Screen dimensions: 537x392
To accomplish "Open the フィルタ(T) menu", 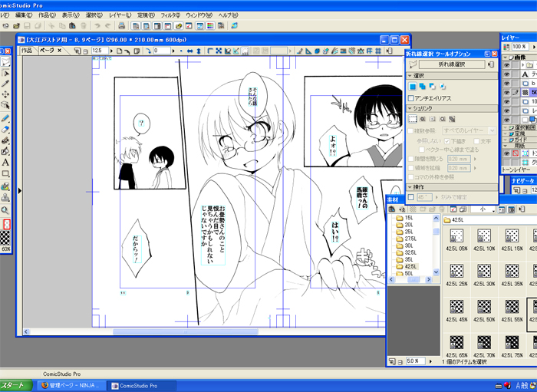I will (x=170, y=15).
